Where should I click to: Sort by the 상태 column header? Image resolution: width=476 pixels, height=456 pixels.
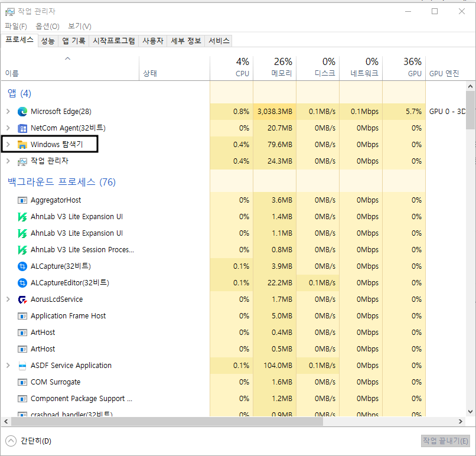coord(174,69)
